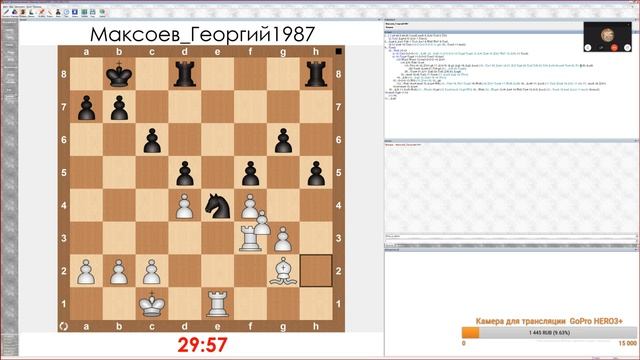
Task: Click the green globe icon in top toolbar
Action: coord(102,12)
